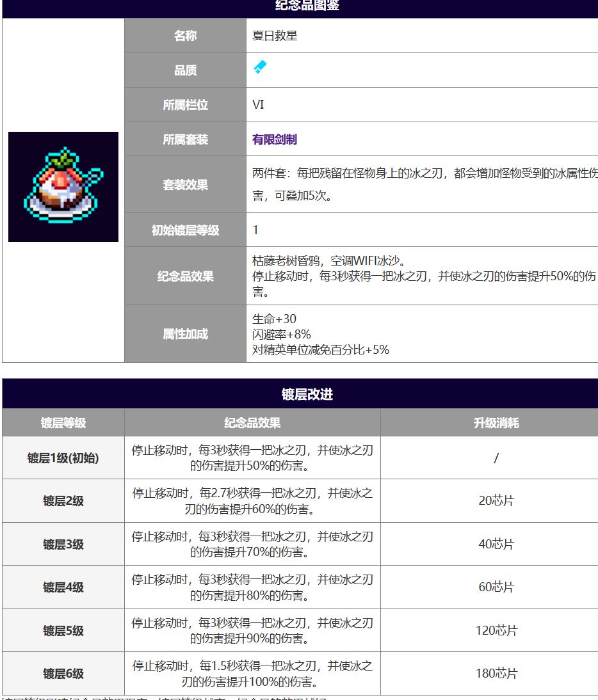Select the 镀层6级 row label
Viewport: 598px width, 700px height.
[x=63, y=674]
